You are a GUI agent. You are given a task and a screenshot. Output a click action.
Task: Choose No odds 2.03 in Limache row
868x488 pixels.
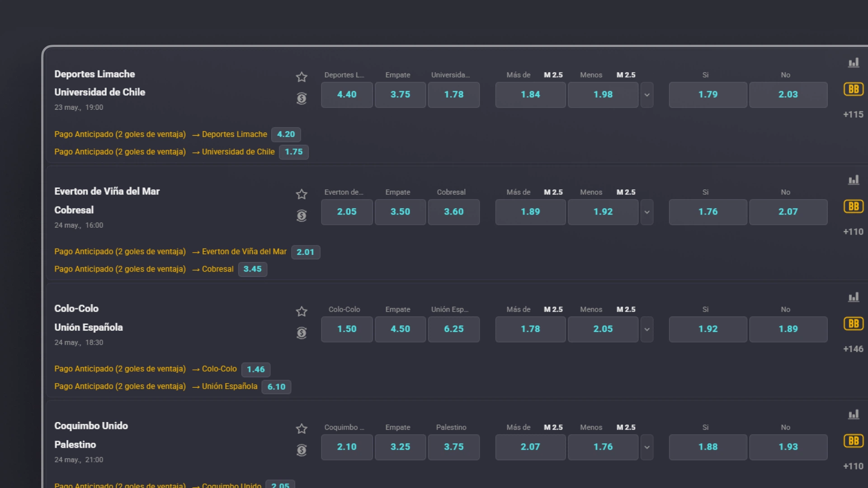click(x=788, y=95)
